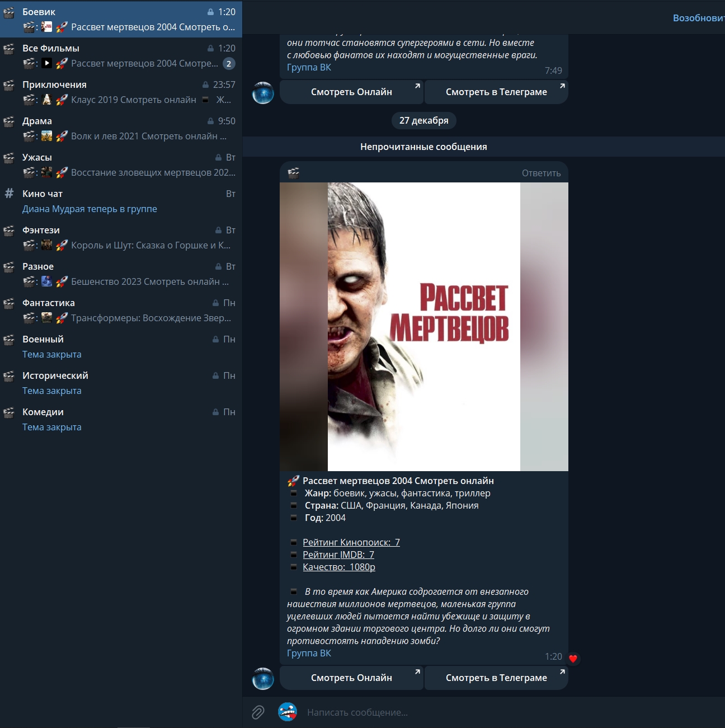Open the sender's eye avatar beside the 1:20 post buttons

(263, 678)
